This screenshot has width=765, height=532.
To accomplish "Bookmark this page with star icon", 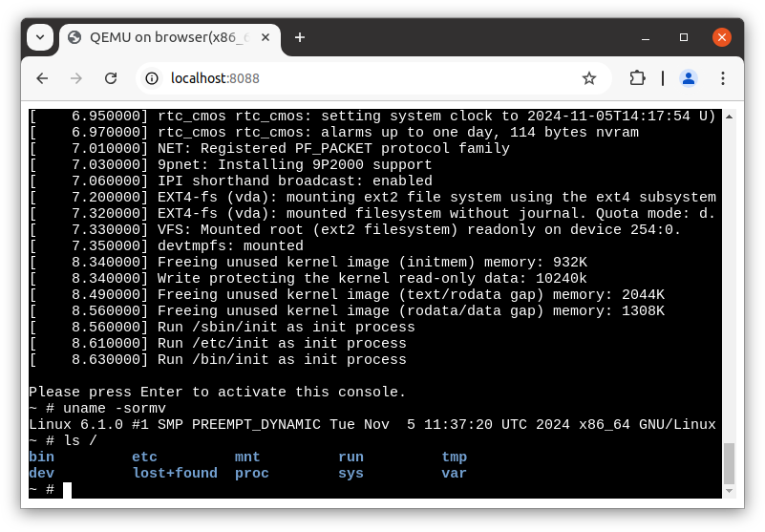I will click(x=589, y=78).
